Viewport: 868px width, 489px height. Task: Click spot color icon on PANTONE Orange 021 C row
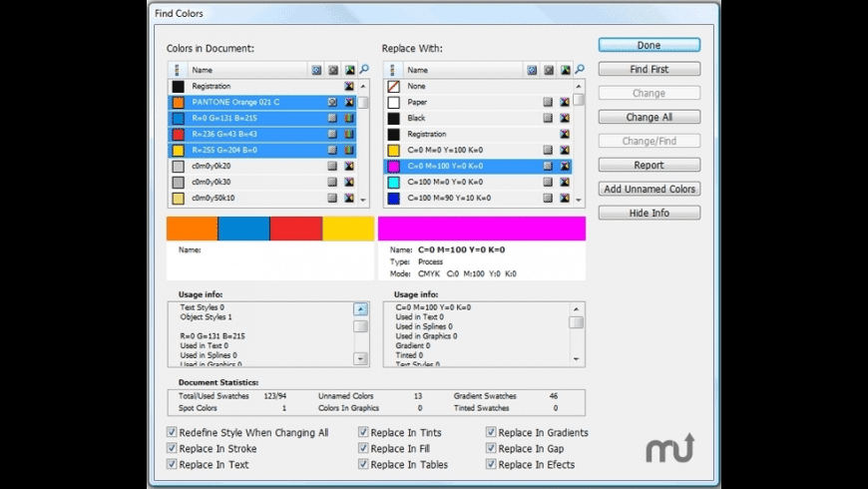click(x=332, y=102)
